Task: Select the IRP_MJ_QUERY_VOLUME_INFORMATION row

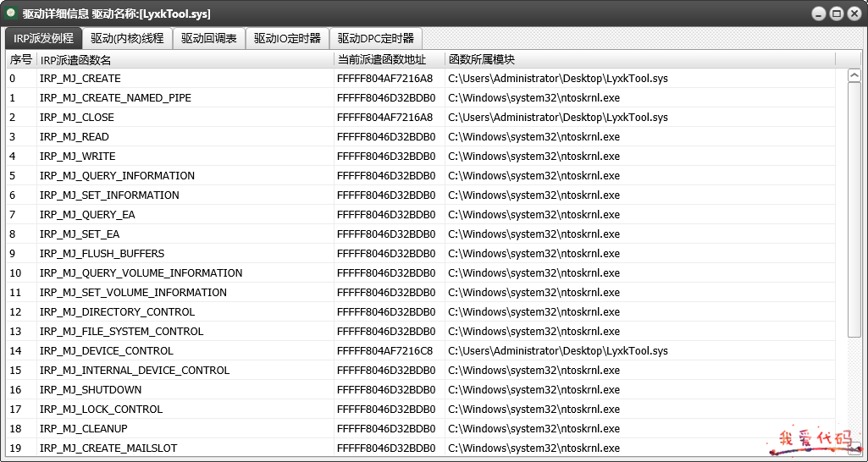Action: [x=141, y=273]
